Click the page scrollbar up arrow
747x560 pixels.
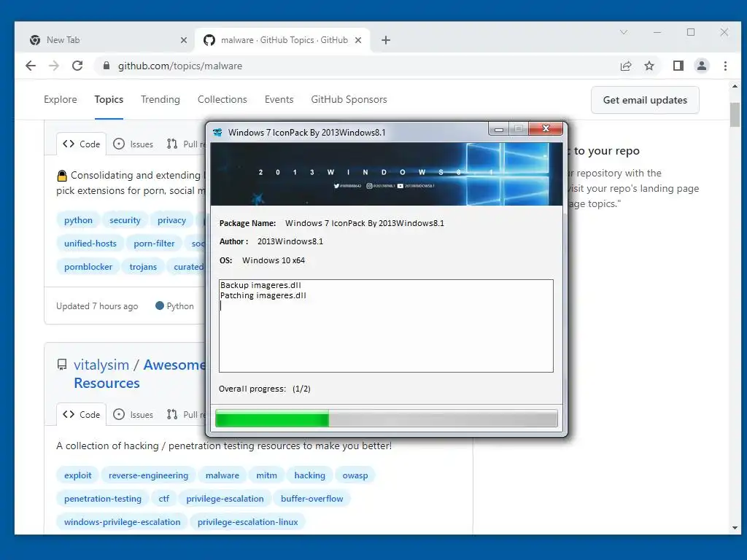click(x=735, y=86)
